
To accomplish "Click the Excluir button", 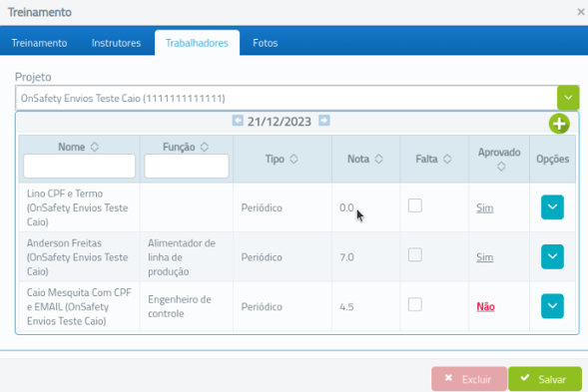I will coord(469,379).
